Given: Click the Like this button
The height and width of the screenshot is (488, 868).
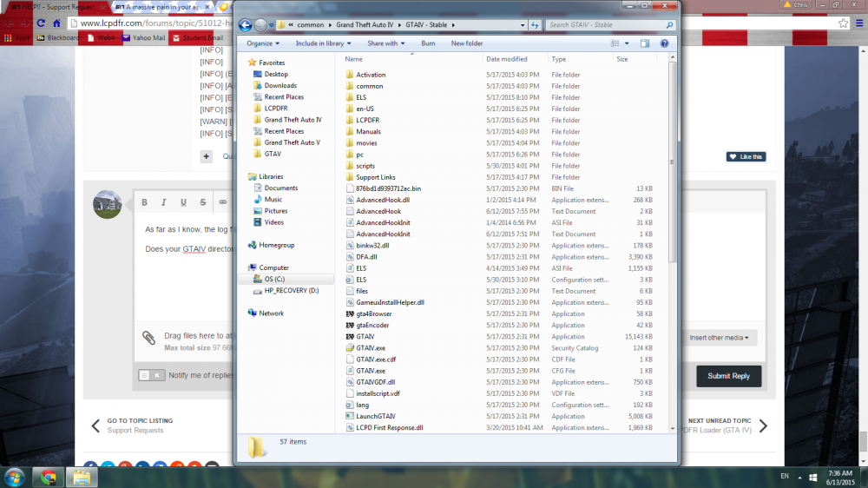Looking at the screenshot, I should [x=746, y=157].
